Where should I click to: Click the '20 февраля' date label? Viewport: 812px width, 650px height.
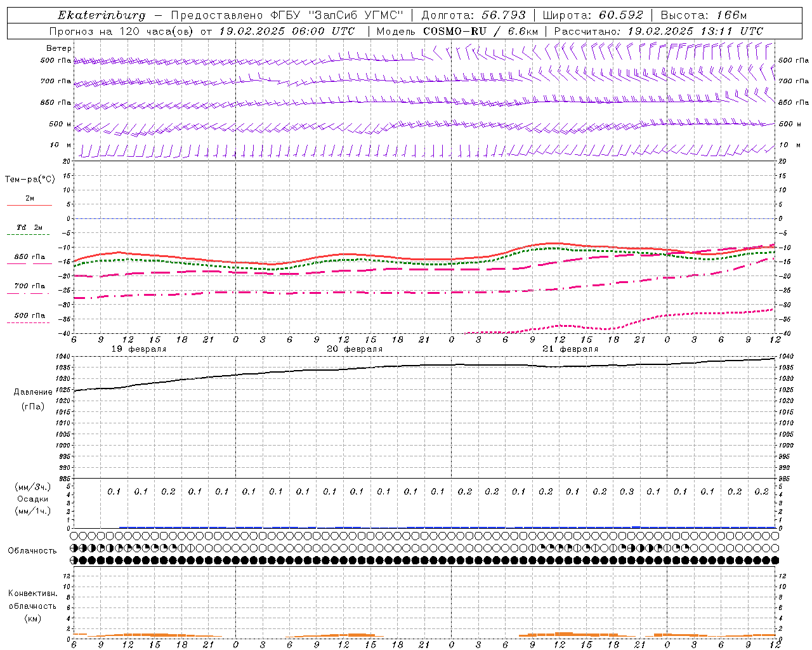pyautogui.click(x=355, y=349)
